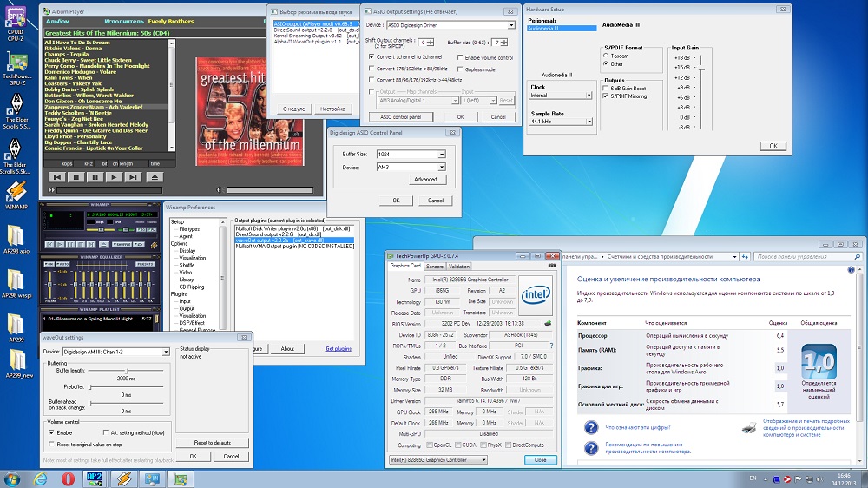Toggle Convert 1channel to 2channel checkbox
868x488 pixels.
point(372,57)
